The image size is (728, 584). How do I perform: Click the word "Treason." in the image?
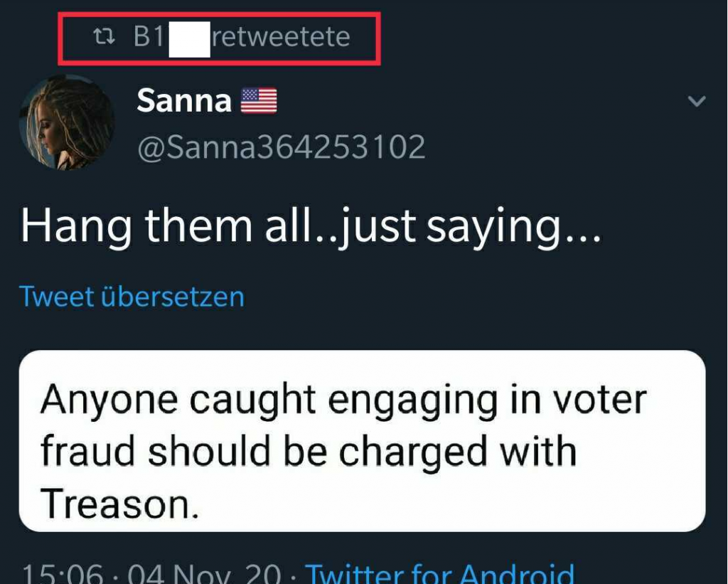117,502
